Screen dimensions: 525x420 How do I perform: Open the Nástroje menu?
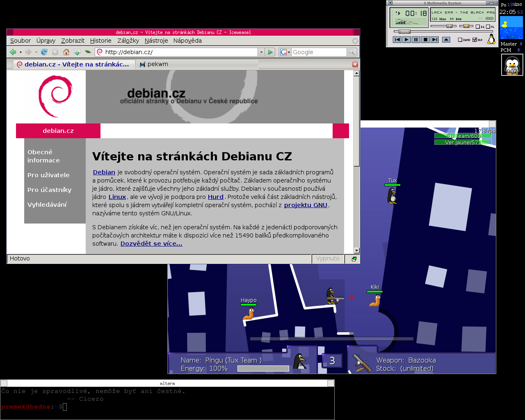156,41
